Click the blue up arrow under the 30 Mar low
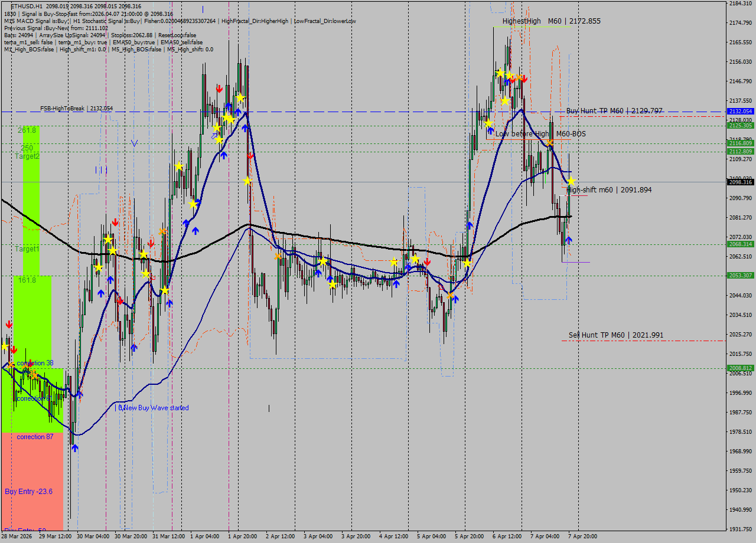Screen dimensions: 756x543 click(76, 447)
